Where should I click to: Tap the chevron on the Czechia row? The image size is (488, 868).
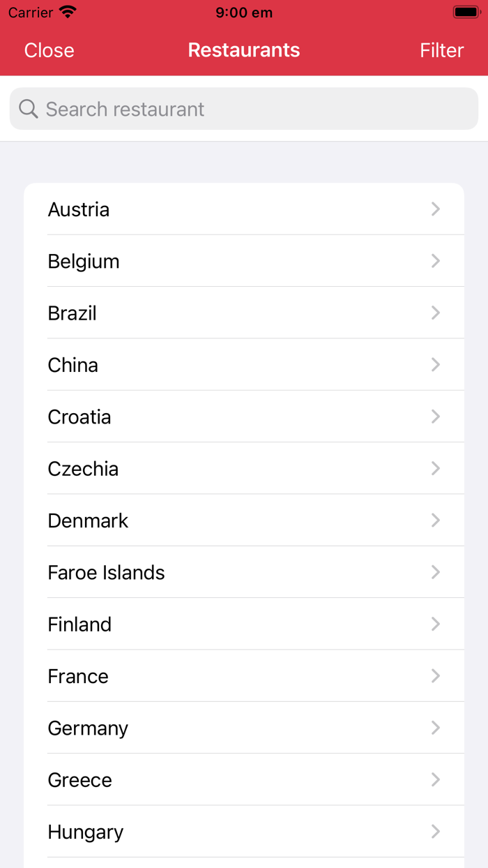(x=436, y=468)
